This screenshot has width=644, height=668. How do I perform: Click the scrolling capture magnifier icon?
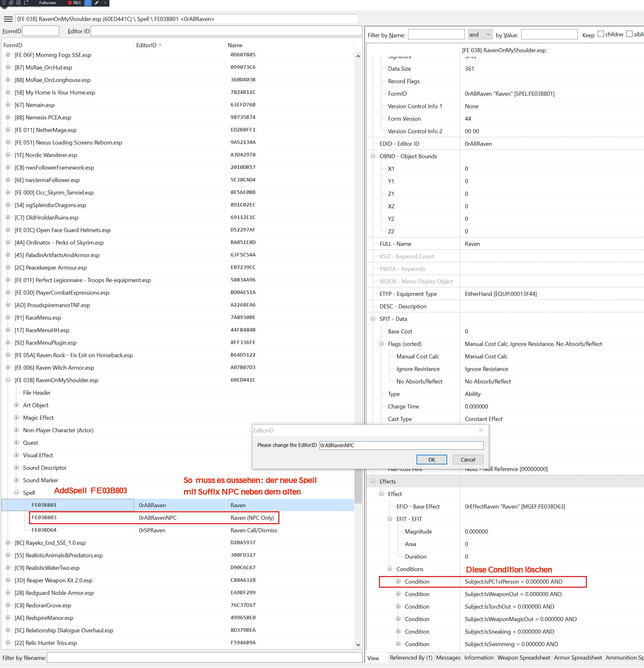18,3
